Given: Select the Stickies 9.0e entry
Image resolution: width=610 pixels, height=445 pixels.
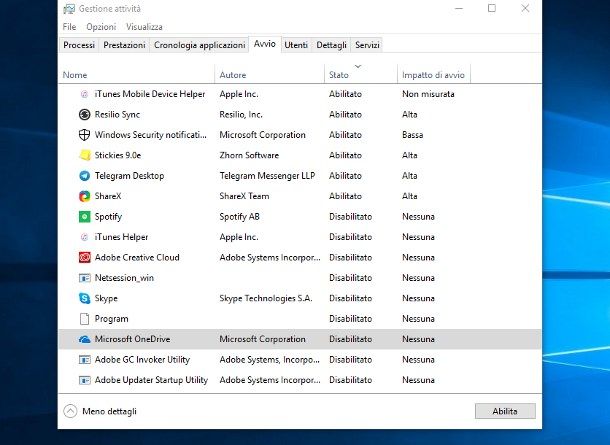Looking at the screenshot, I should (x=118, y=155).
